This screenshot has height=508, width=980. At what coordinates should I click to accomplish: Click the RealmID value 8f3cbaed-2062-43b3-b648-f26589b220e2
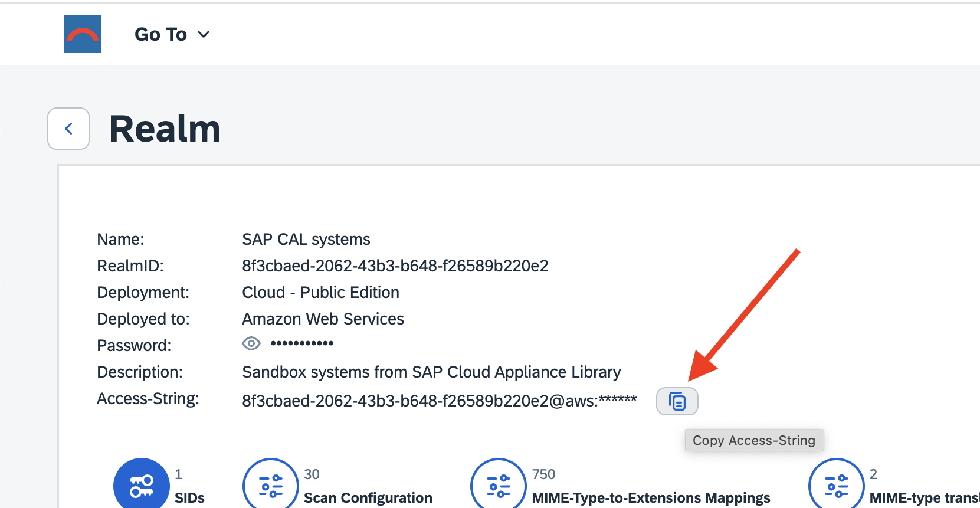(x=395, y=266)
